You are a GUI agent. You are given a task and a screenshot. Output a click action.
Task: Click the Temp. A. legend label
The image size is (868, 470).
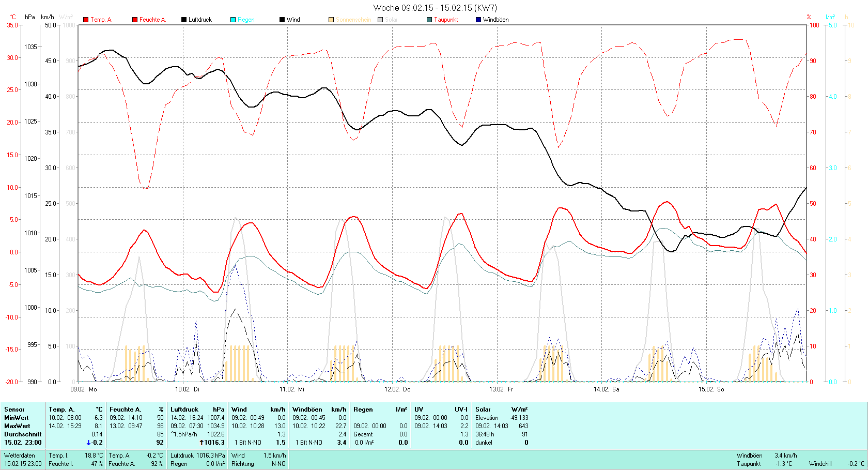[101, 20]
